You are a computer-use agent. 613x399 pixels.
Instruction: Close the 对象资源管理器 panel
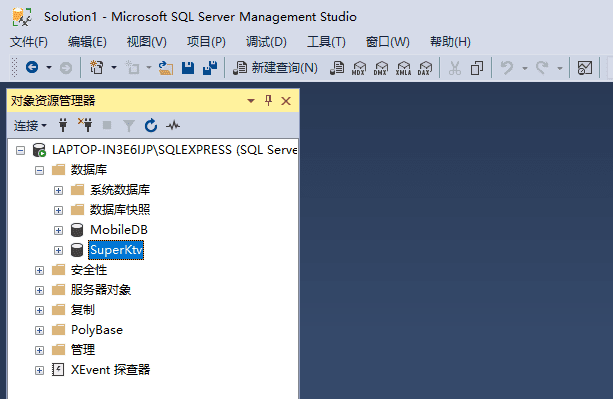click(x=286, y=101)
